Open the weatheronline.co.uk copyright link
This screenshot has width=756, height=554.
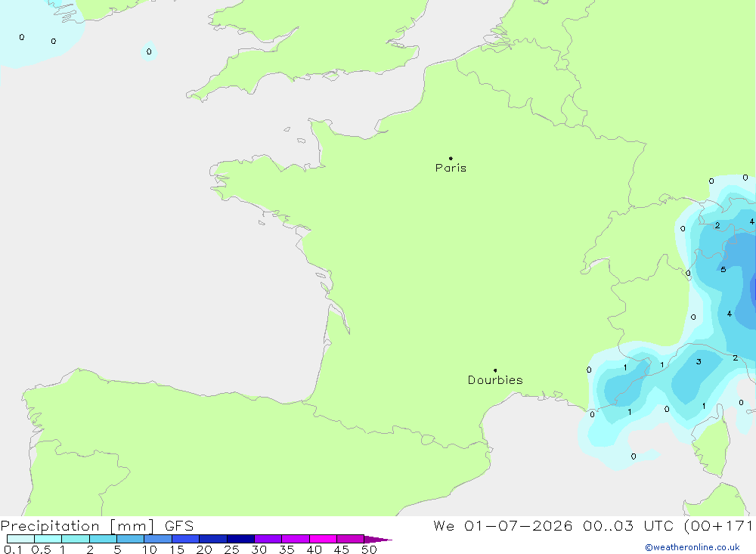coord(692,547)
